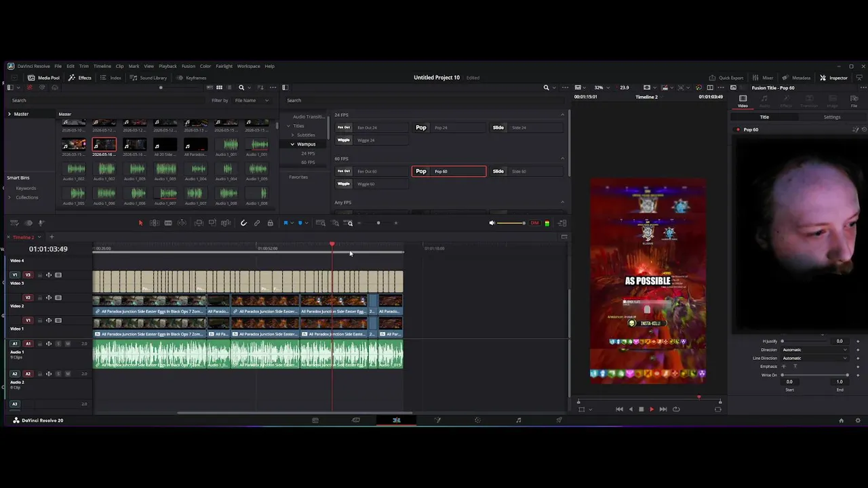Click the blue Flag icon
The image size is (868, 488).
click(x=285, y=223)
